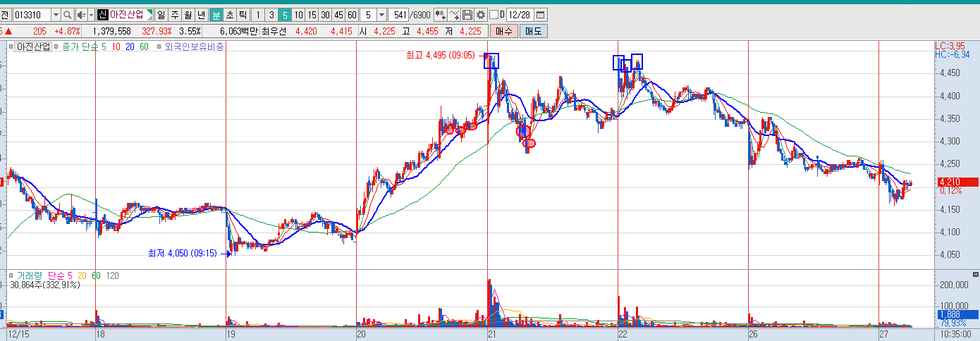Select the 1 minute interval button
Screen dimensions: 980x341
click(258, 15)
